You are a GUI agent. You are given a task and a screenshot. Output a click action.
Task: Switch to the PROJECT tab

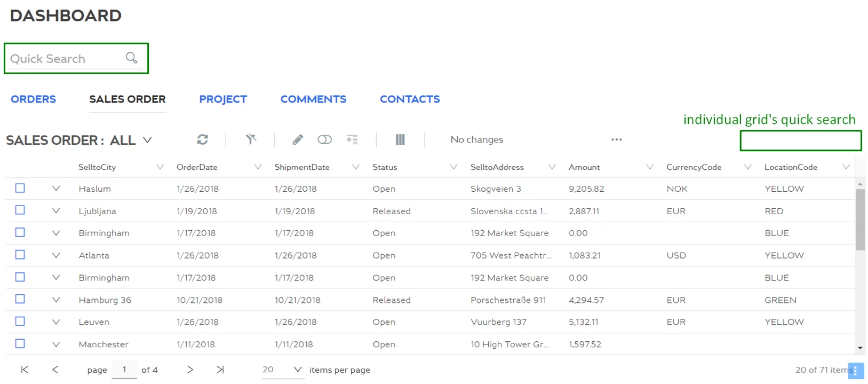tap(223, 99)
